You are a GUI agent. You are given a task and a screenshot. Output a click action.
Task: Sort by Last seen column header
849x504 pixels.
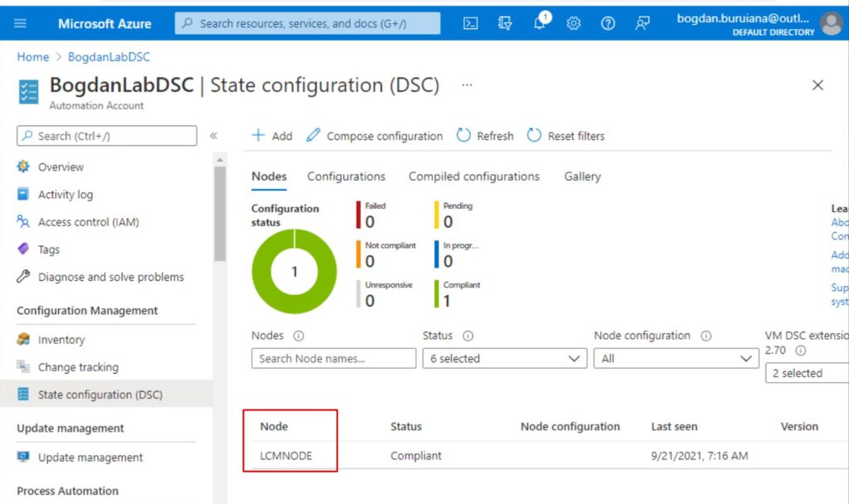[x=674, y=427]
